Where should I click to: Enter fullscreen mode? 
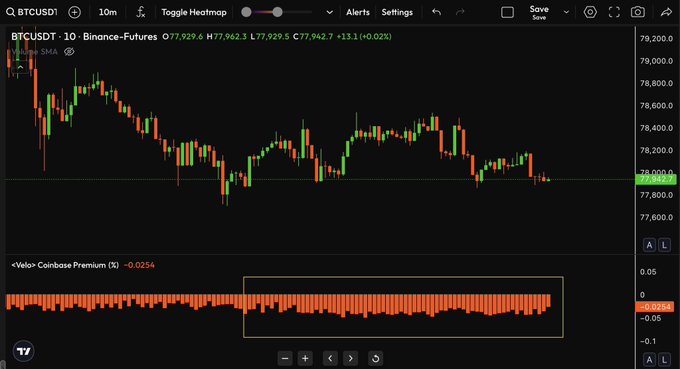[614, 12]
